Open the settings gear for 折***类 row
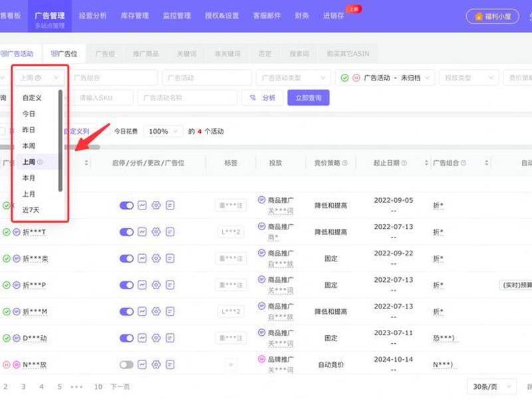Image resolution: width=532 pixels, height=399 pixels. pos(156,259)
